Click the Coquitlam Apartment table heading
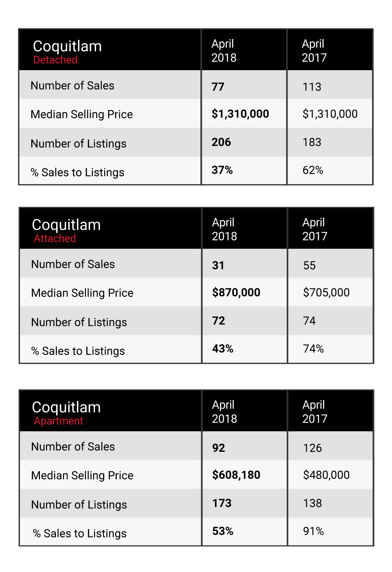 67,413
